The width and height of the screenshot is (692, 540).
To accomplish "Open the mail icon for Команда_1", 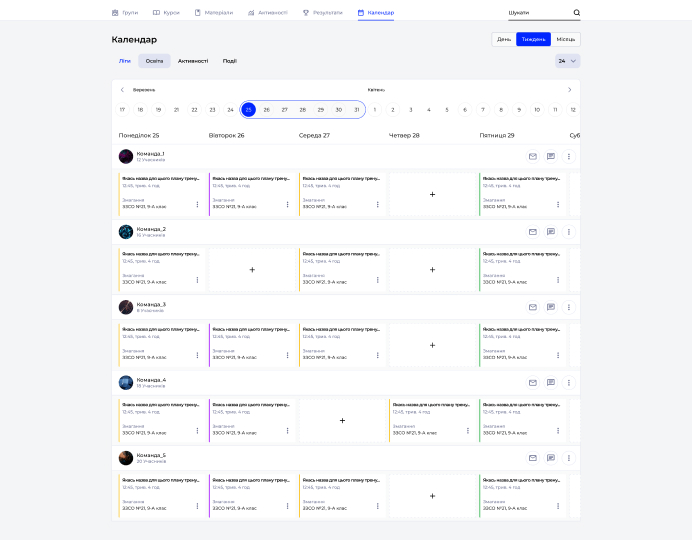I will (533, 157).
